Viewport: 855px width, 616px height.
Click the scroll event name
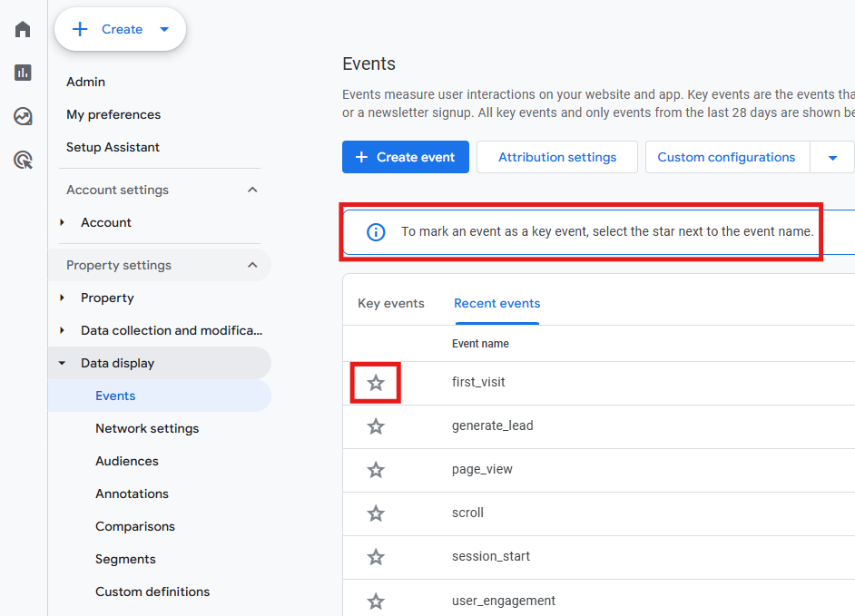point(467,513)
